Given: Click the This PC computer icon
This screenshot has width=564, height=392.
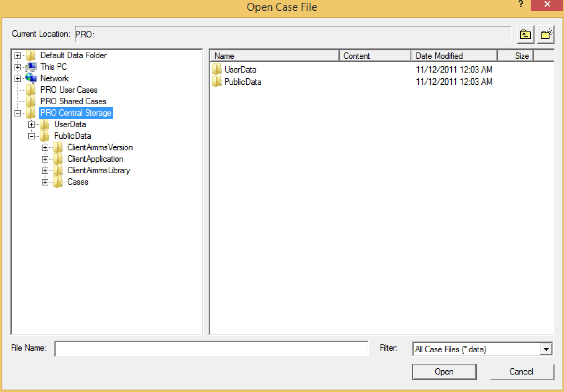Looking at the screenshot, I should tap(31, 67).
